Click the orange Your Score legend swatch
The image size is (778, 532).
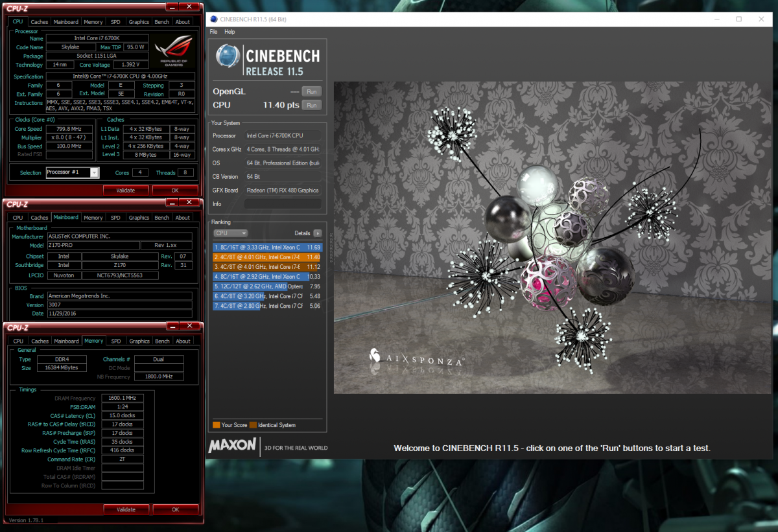coord(216,425)
